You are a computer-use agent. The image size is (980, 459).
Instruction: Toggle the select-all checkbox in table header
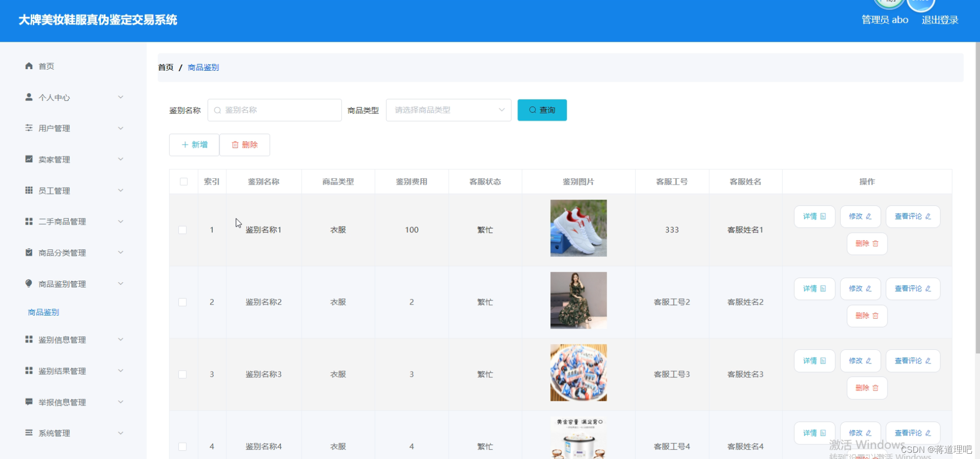click(x=184, y=181)
